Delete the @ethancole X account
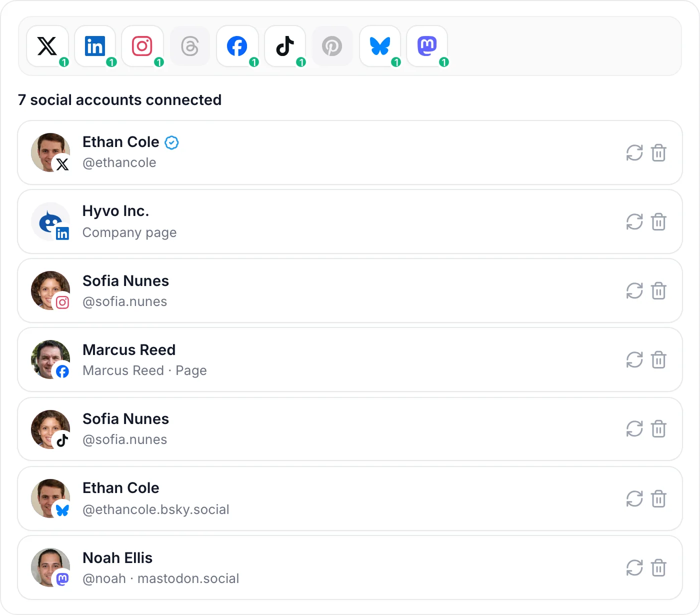700x615 pixels. point(658,153)
